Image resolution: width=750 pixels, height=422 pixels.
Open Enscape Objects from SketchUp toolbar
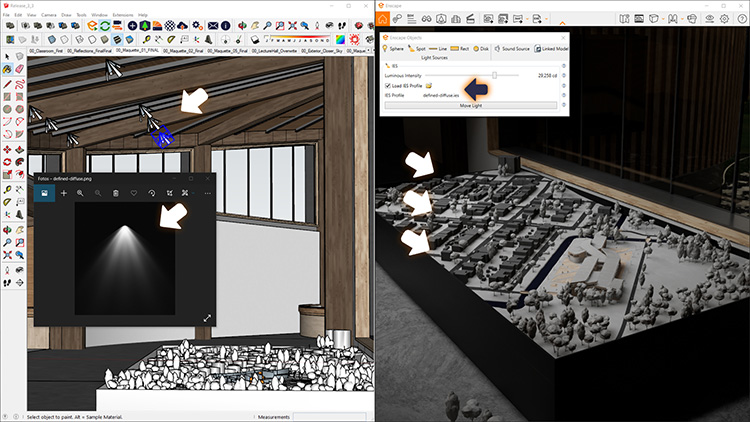click(132, 25)
